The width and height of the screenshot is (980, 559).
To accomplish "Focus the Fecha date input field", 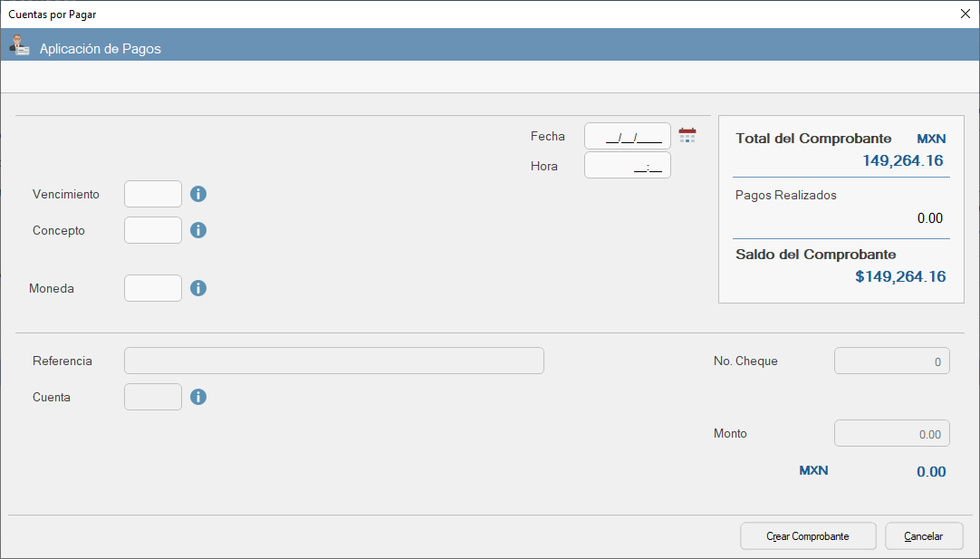I will click(x=628, y=136).
